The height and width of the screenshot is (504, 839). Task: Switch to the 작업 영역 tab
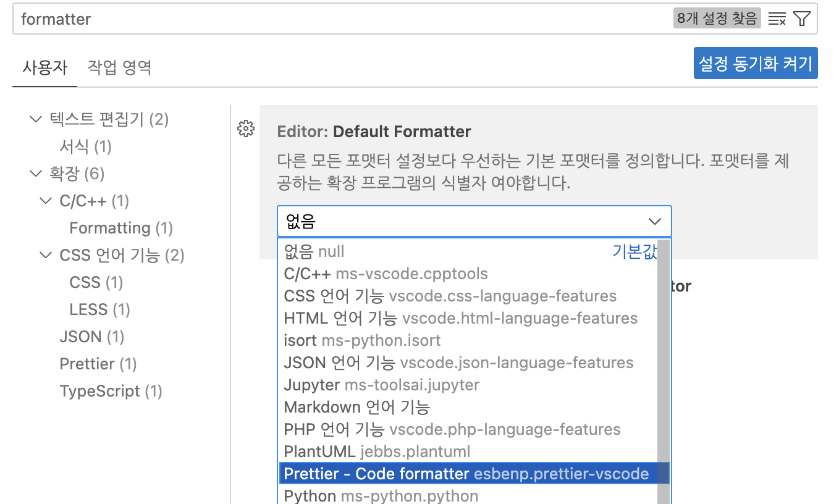click(119, 67)
